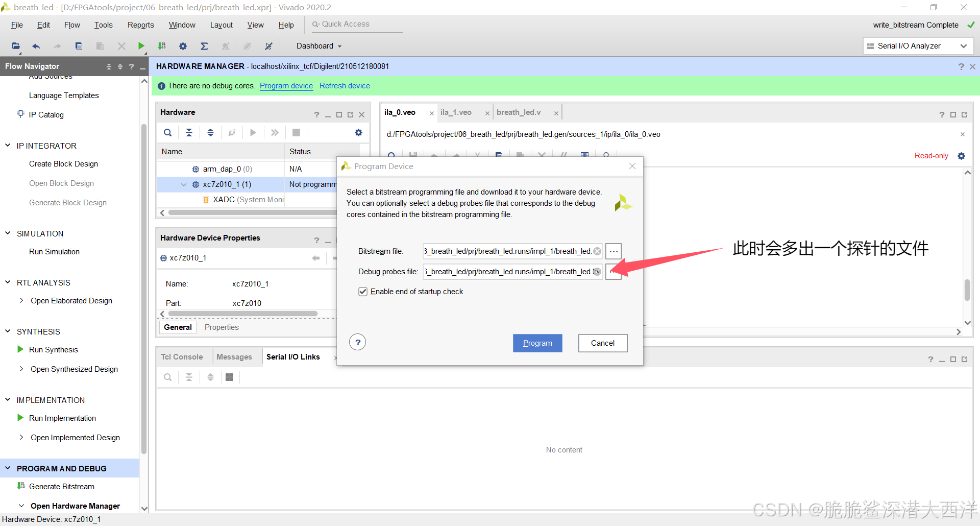Open the Tools menu
Screen dimensions: 980x526
tap(103, 25)
